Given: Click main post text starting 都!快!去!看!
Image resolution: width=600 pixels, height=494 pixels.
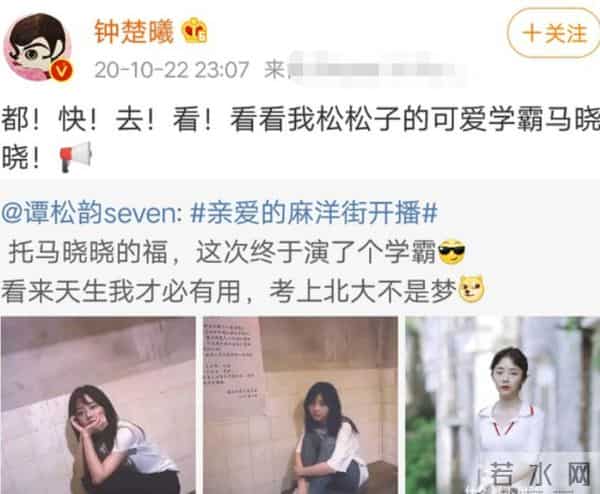Looking at the screenshot, I should pyautogui.click(x=300, y=139).
